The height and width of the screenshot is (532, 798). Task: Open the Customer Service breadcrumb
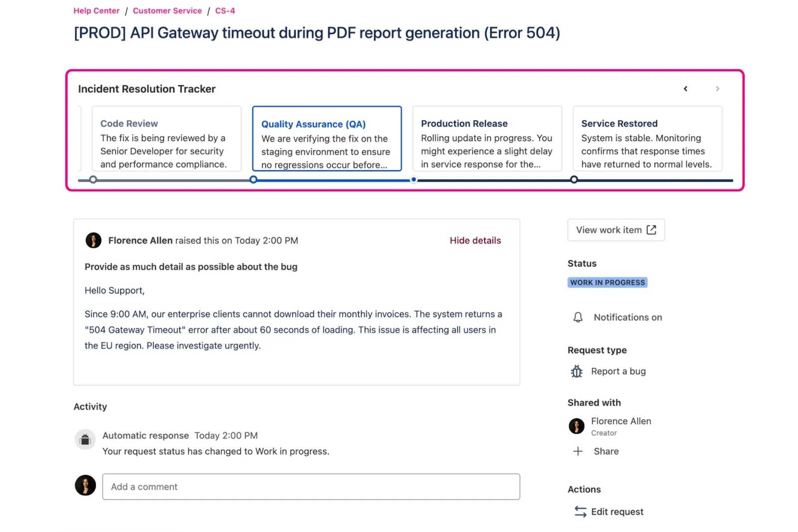coord(167,10)
